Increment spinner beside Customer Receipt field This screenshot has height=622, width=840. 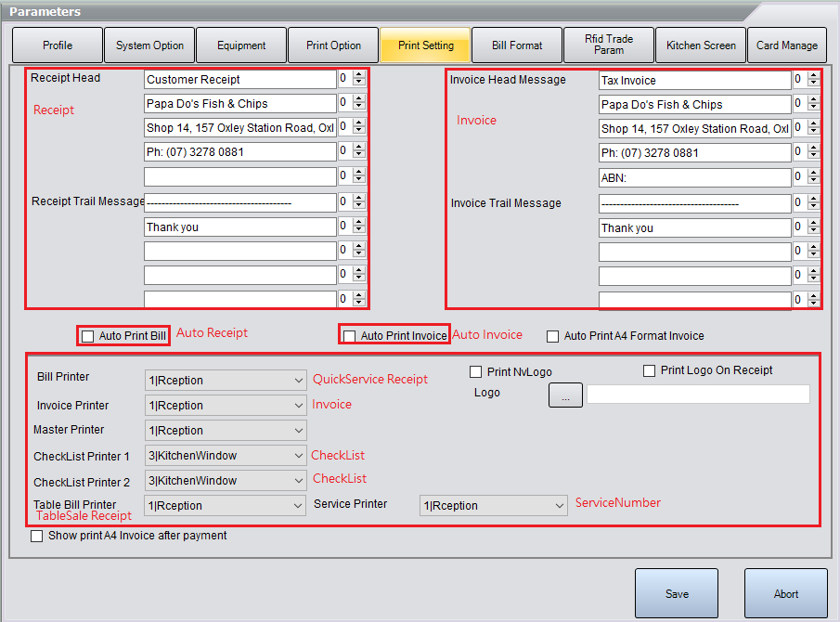tap(359, 74)
